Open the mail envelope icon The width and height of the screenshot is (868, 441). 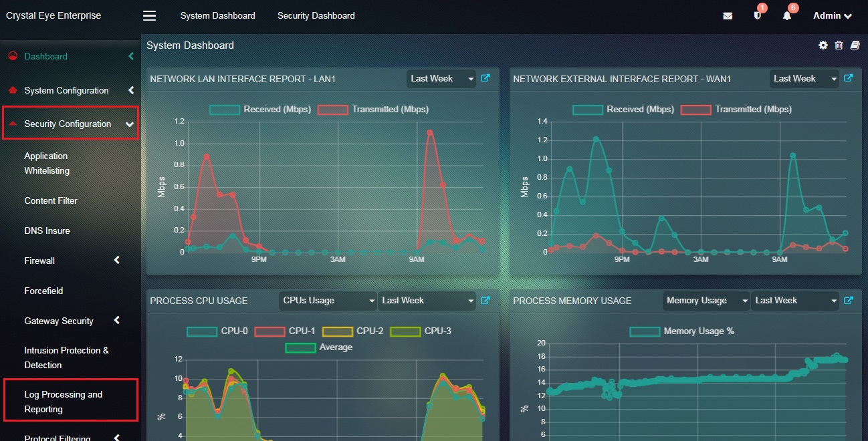[728, 16]
